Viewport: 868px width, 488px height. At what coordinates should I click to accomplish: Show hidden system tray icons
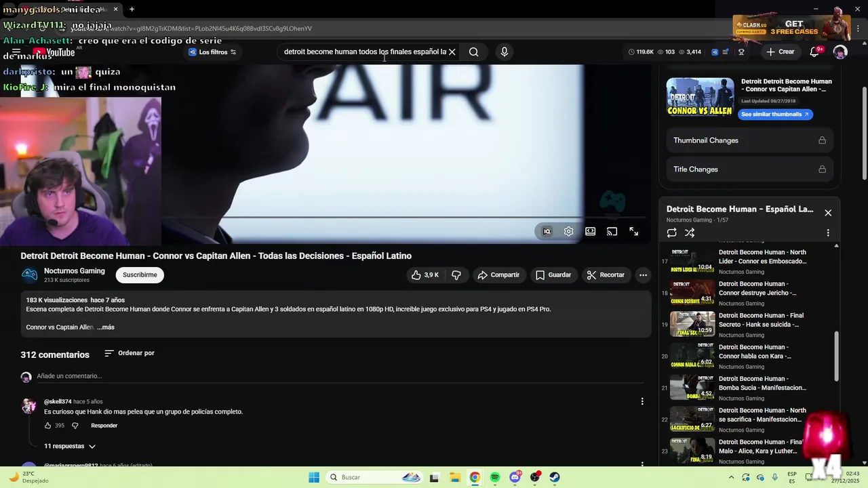(732, 478)
